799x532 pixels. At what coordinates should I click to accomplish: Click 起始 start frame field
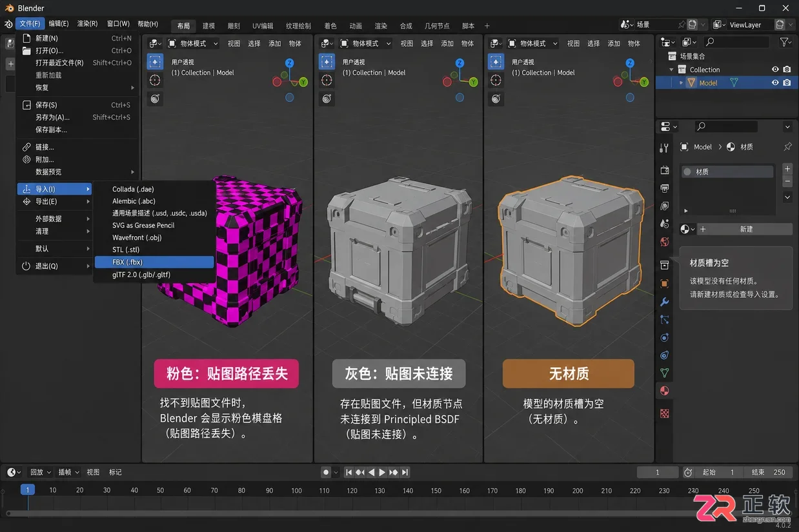pos(720,472)
